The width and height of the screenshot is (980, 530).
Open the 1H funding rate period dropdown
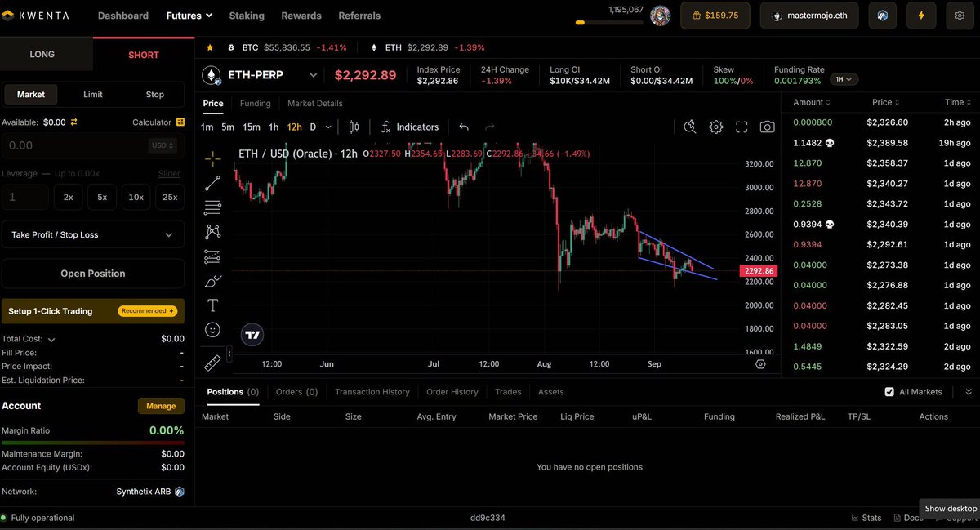coord(844,79)
